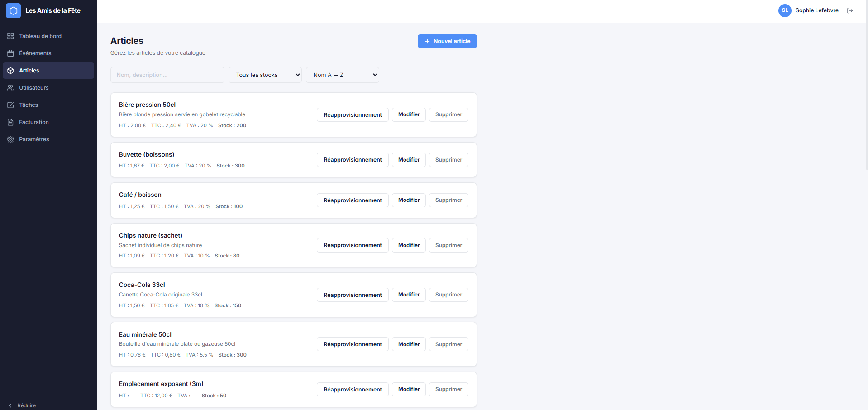This screenshot has height=410, width=868.
Task: Open the Nom A → Z sort dropdown
Action: (343, 75)
